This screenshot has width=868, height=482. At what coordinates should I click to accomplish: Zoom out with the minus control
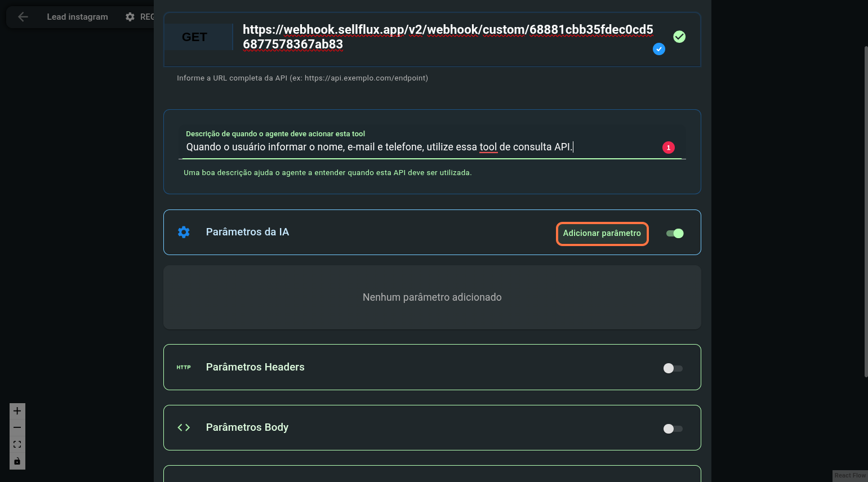(x=17, y=427)
